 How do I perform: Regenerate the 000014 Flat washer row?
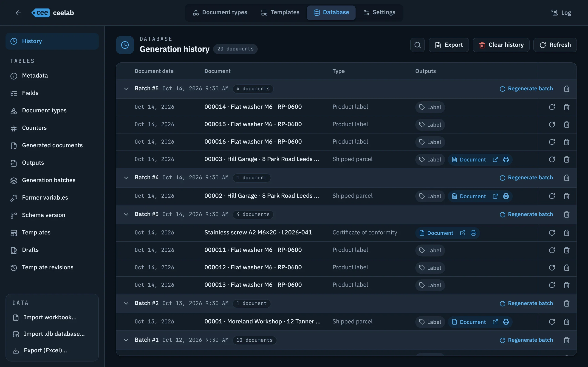[x=552, y=107]
